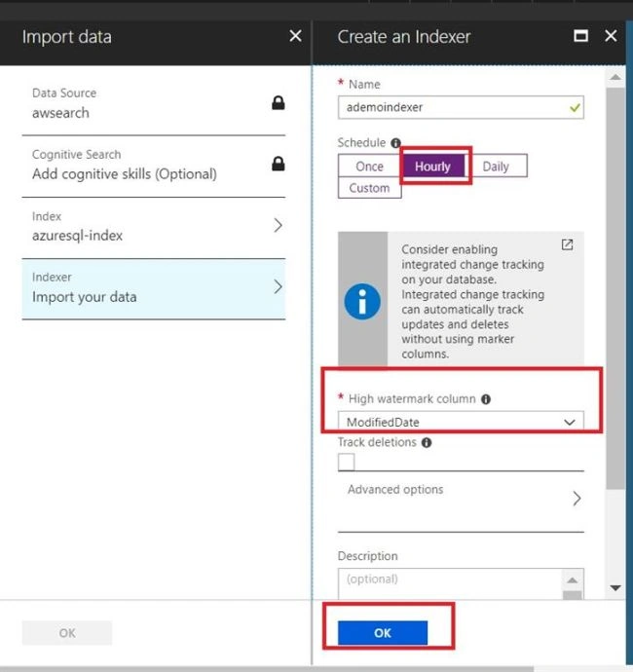
Task: Click the disabled OK button in Import data
Action: pyautogui.click(x=67, y=633)
